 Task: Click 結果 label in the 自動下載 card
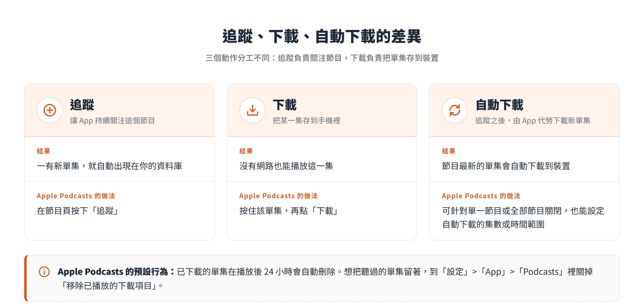449,151
